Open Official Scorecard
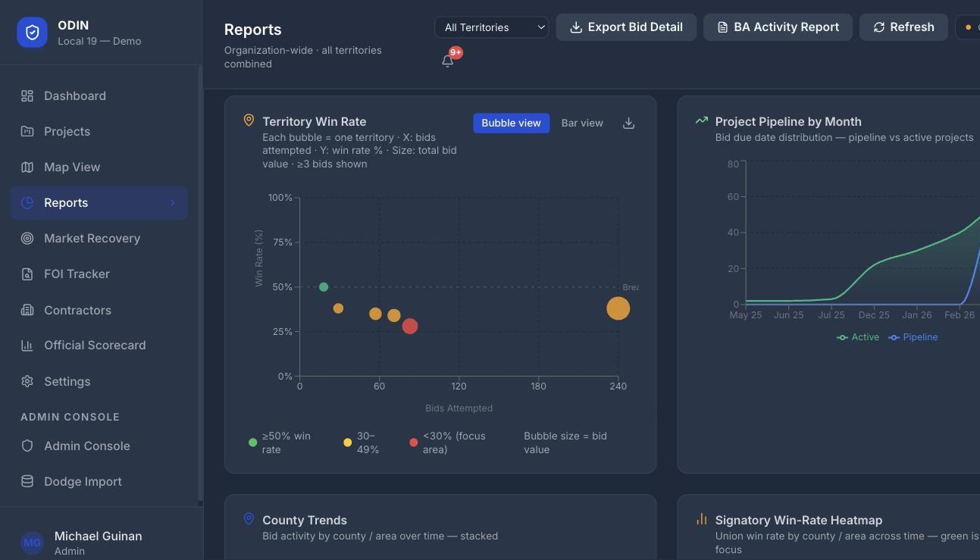The height and width of the screenshot is (560, 980). 99,345
